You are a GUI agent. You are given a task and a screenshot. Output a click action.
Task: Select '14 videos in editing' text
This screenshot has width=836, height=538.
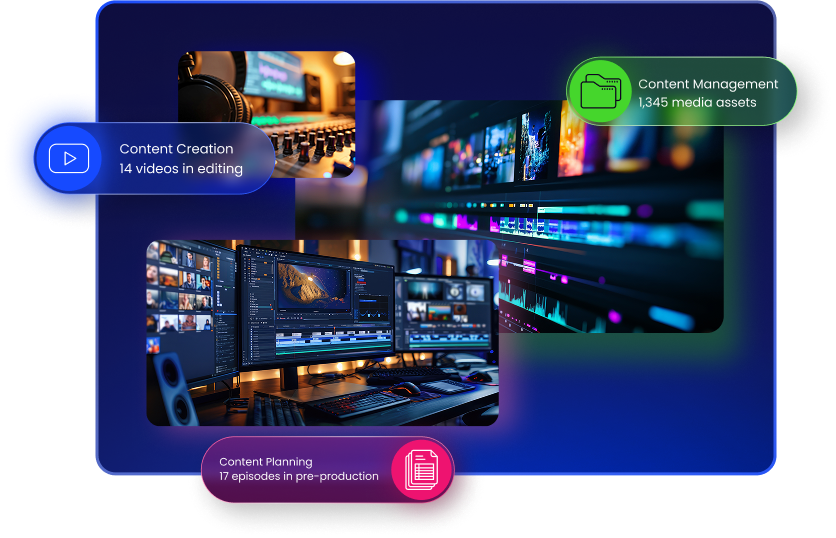coord(181,168)
